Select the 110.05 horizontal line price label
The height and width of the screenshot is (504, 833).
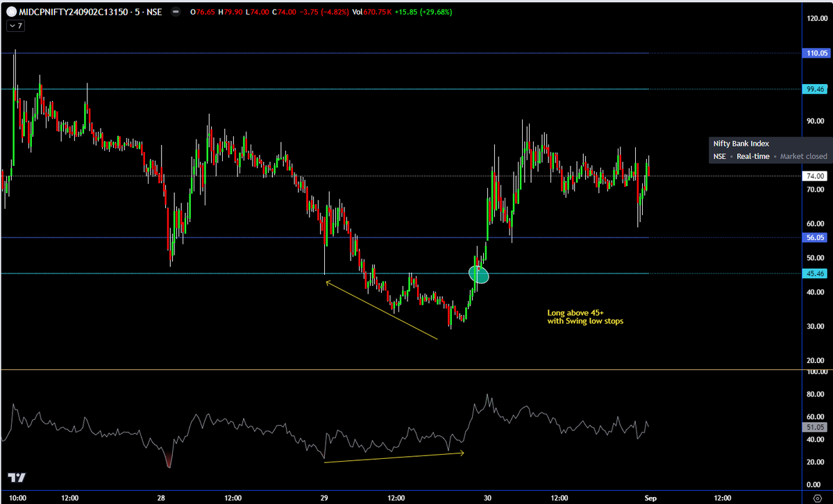click(x=815, y=53)
